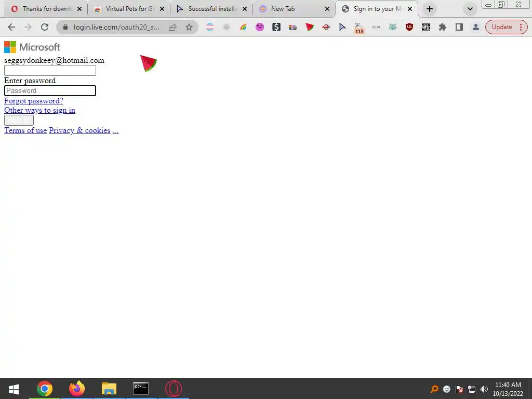Open the rainbow extension icon
The height and width of the screenshot is (399, 532).
tap(243, 27)
